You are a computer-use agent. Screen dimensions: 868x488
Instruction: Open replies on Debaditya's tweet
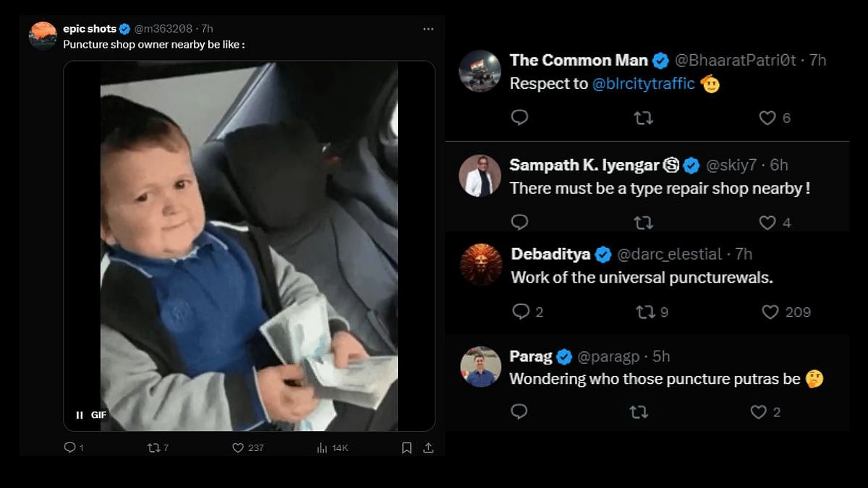pos(521,312)
